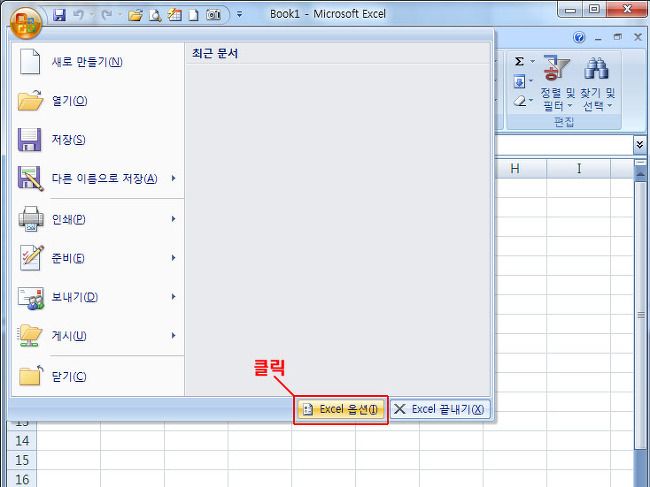Click print preview magnifier icon
650x487 pixels.
tap(155, 15)
